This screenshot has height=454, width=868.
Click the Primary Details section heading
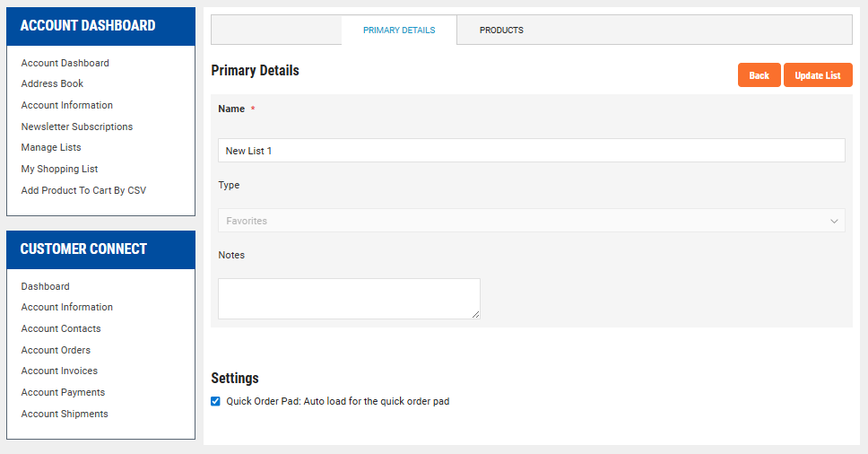(256, 71)
